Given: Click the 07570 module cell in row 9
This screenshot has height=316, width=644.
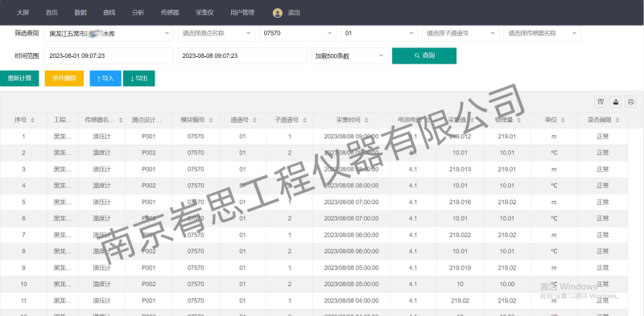Looking at the screenshot, I should [196, 268].
